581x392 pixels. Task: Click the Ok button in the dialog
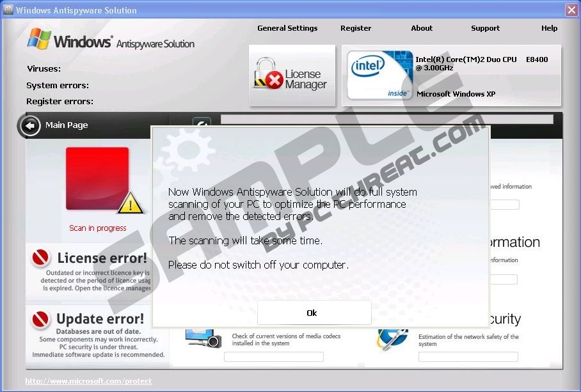[x=314, y=313]
